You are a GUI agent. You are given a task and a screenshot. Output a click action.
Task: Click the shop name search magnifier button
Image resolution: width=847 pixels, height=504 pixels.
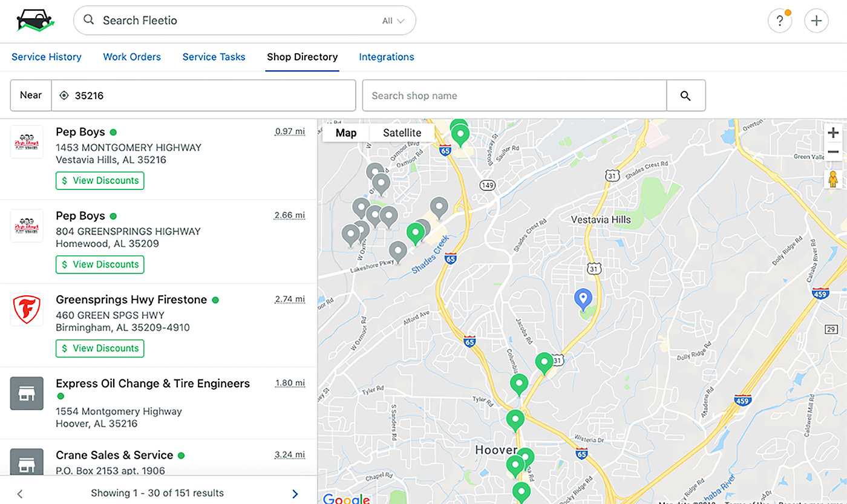pyautogui.click(x=685, y=96)
